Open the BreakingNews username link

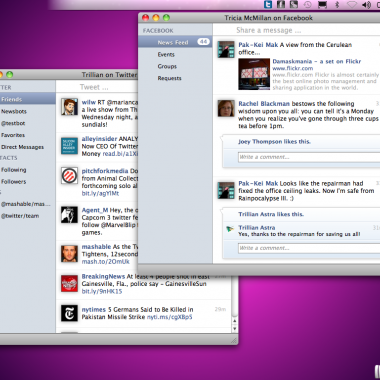pyautogui.click(x=103, y=277)
